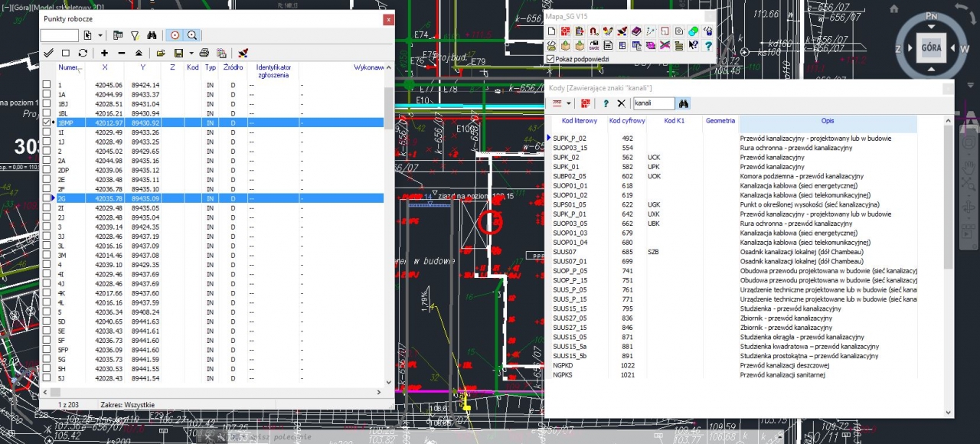
Task: Uncheck the Pokaż podpowiedzi checkbox
Action: coord(550,58)
